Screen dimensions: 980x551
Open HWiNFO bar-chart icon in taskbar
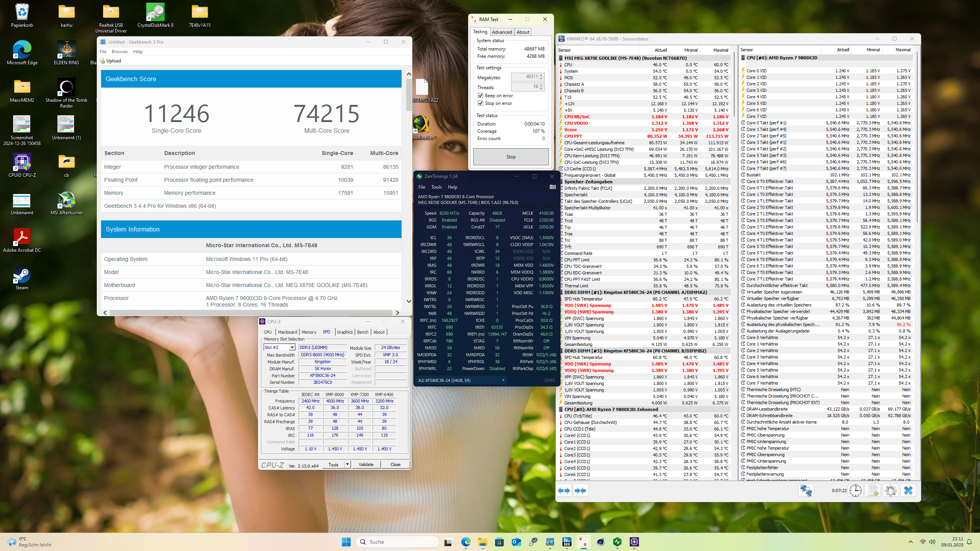point(567,542)
